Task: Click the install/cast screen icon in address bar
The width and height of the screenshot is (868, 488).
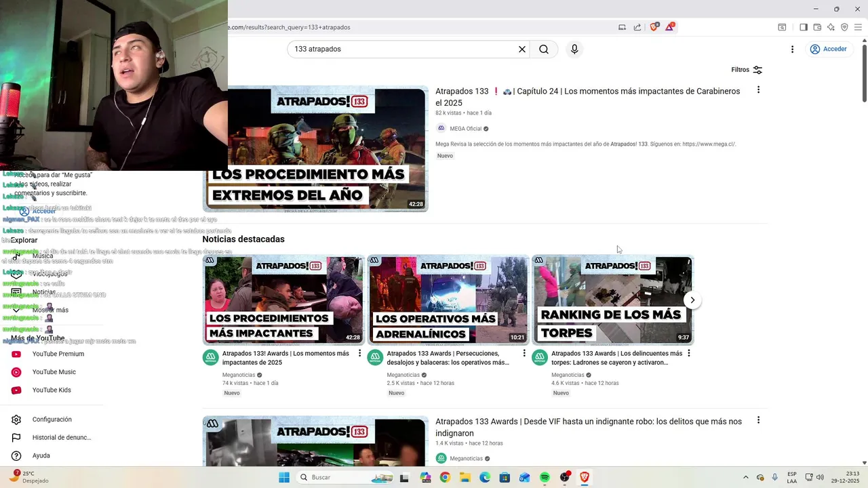Action: [622, 27]
